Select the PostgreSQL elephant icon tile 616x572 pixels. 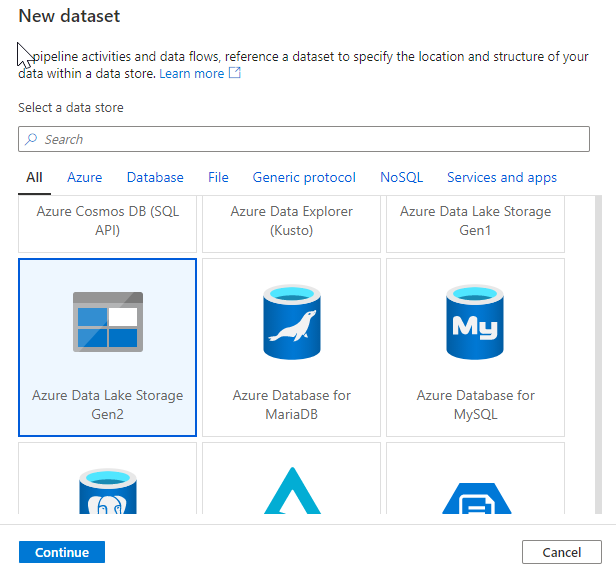(x=108, y=484)
